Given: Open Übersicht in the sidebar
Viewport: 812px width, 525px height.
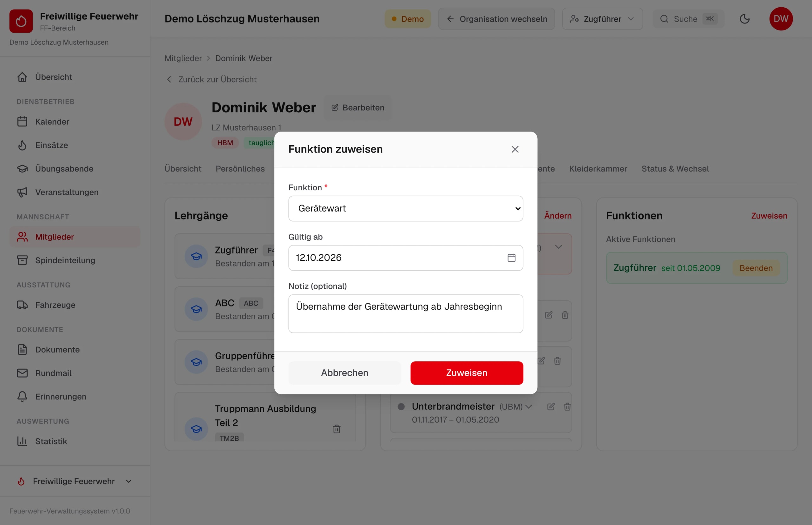Looking at the screenshot, I should pos(75,77).
